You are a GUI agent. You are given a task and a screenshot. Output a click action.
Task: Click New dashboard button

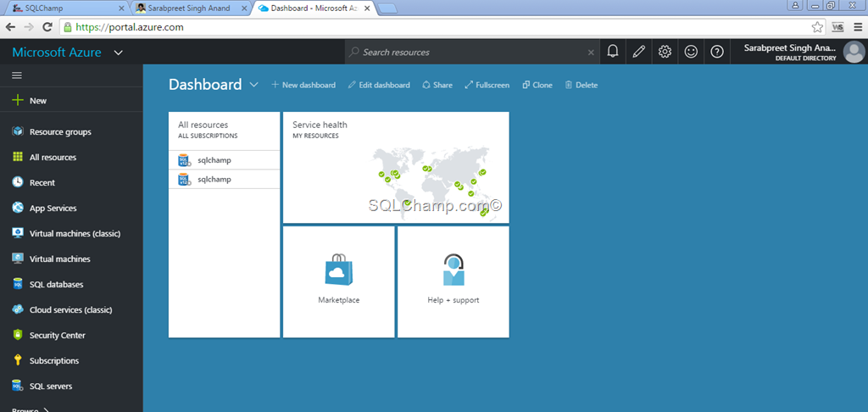(303, 85)
